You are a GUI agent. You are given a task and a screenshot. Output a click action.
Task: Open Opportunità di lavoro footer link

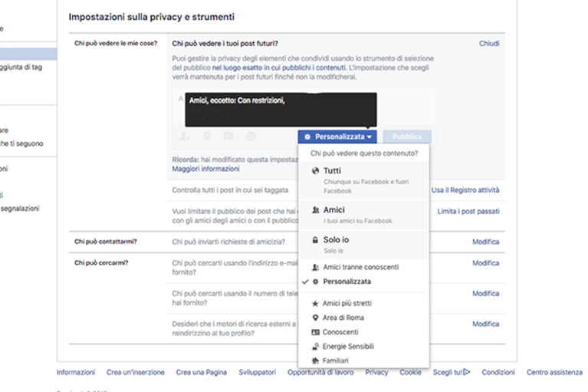[x=320, y=372]
